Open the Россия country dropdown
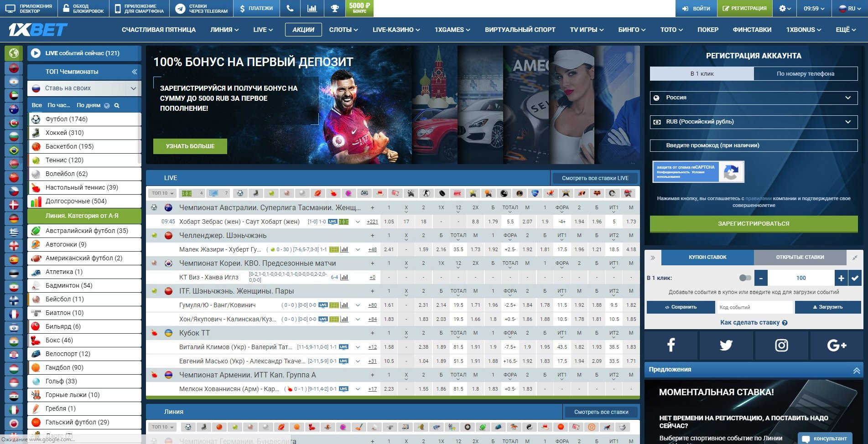The image size is (868, 444). pos(754,98)
